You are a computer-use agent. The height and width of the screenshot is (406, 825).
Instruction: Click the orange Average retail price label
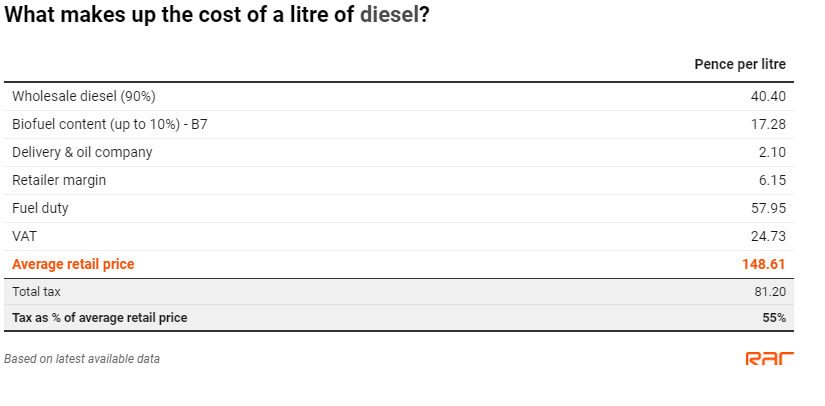coord(73,264)
